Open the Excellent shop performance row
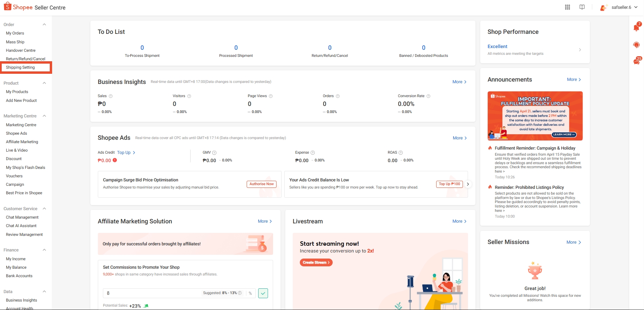Viewport: 644px width, 310px height. click(535, 50)
